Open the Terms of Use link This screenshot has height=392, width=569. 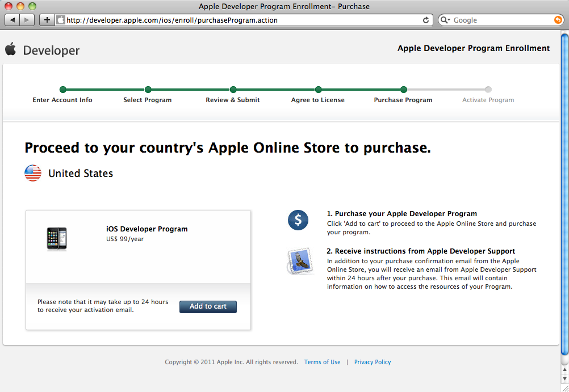coord(322,362)
